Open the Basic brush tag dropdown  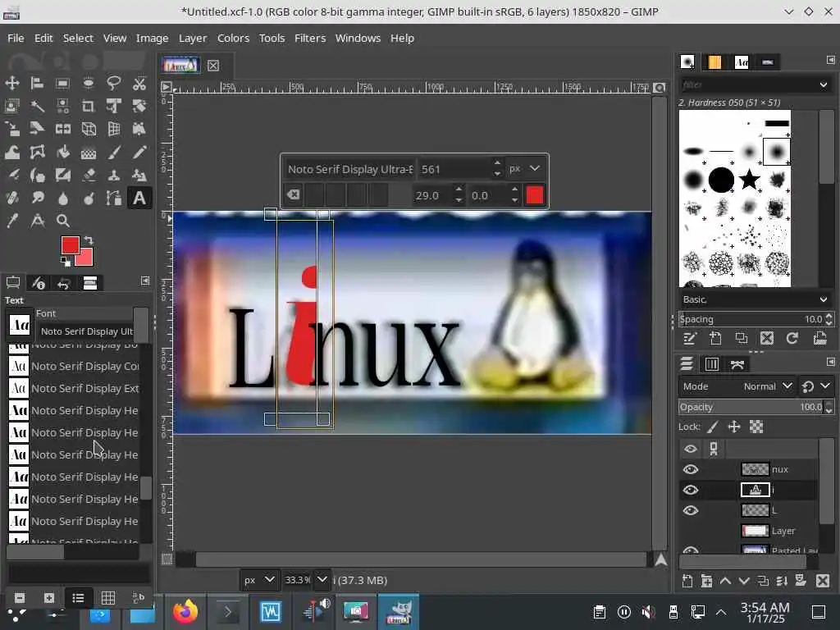tap(756, 299)
